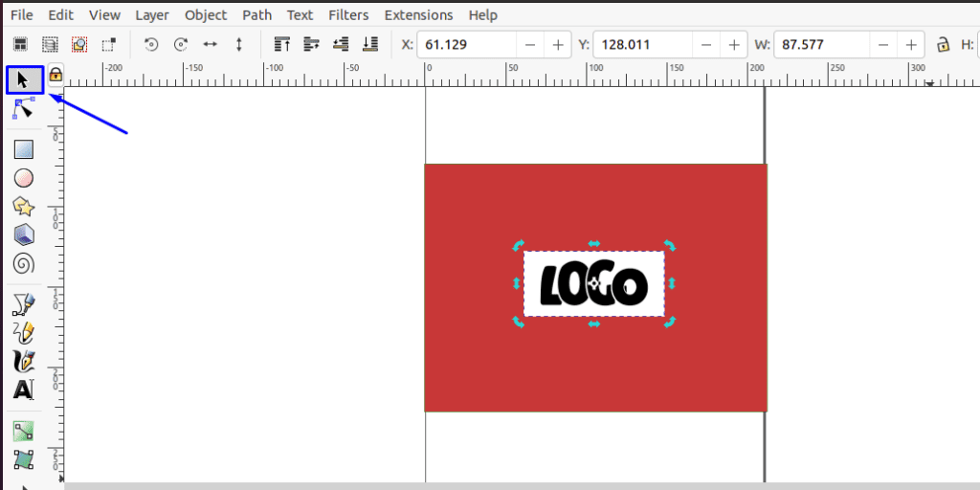
Task: Click Select all objects icon
Action: pos(21,45)
